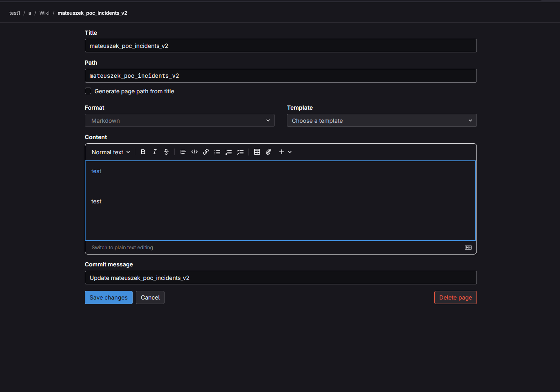
Task: Insert a table into content
Action: (257, 152)
